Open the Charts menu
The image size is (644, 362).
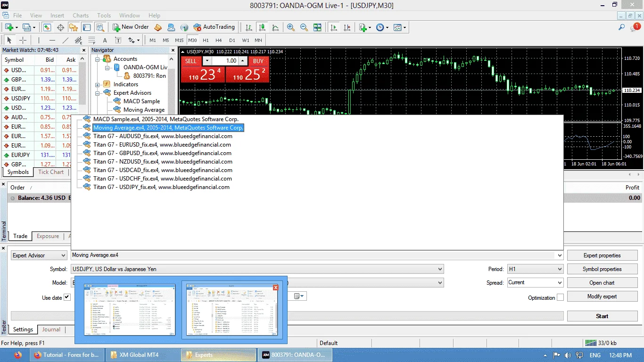[x=81, y=16]
